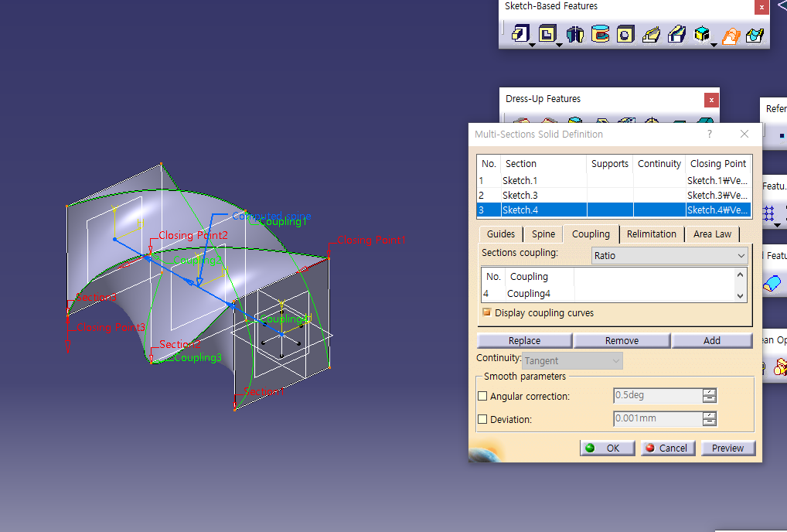The width and height of the screenshot is (787, 532).
Task: Close the Sketch-Based Features toolbar
Action: 761,7
